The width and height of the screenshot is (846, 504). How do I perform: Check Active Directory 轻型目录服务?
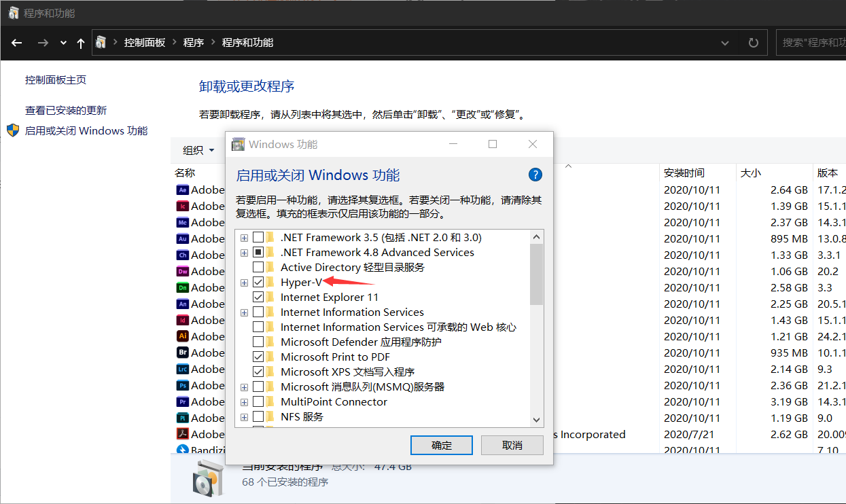click(258, 268)
